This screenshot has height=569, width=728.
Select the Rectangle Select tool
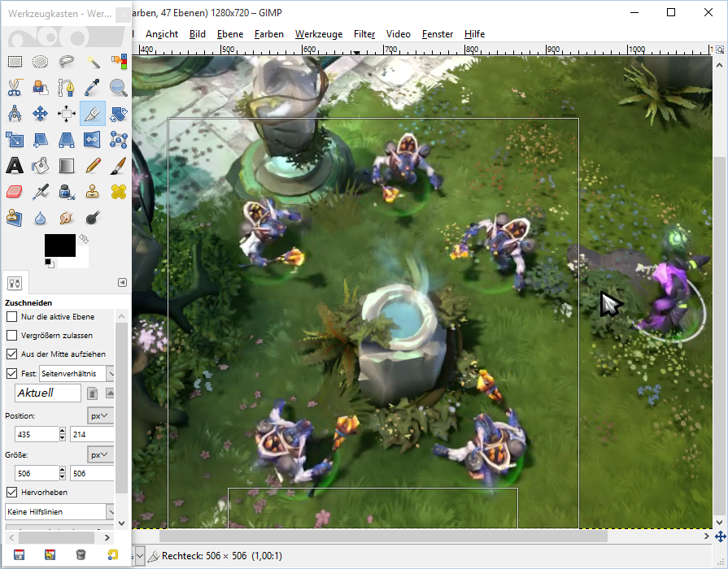[15, 61]
